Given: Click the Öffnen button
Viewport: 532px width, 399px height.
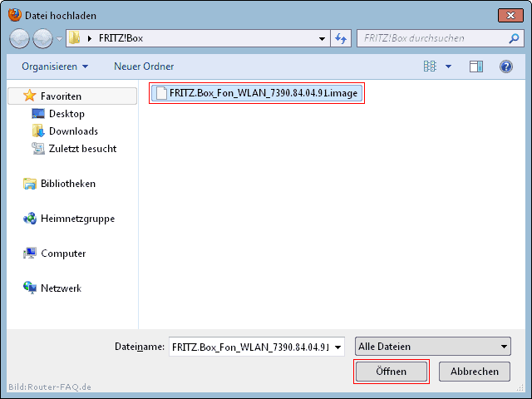Looking at the screenshot, I should (x=392, y=372).
